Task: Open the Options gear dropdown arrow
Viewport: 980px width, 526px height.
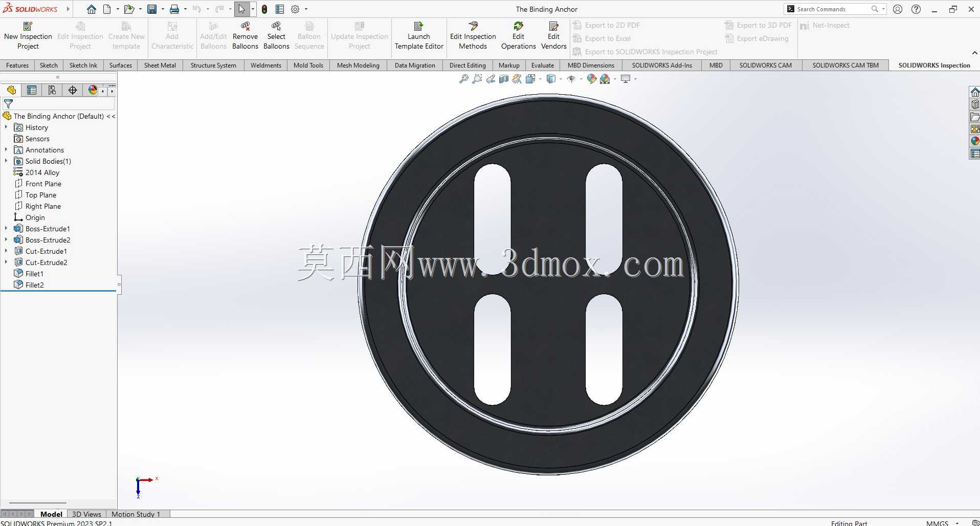Action: (x=306, y=9)
